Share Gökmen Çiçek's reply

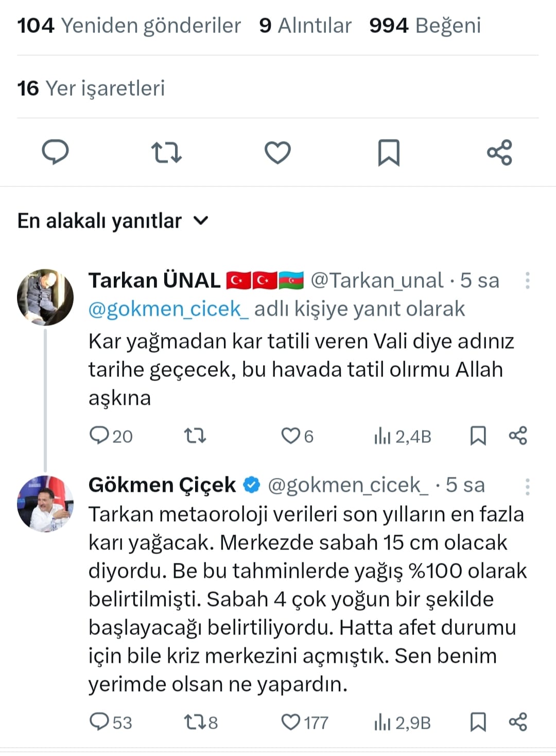pos(518,722)
